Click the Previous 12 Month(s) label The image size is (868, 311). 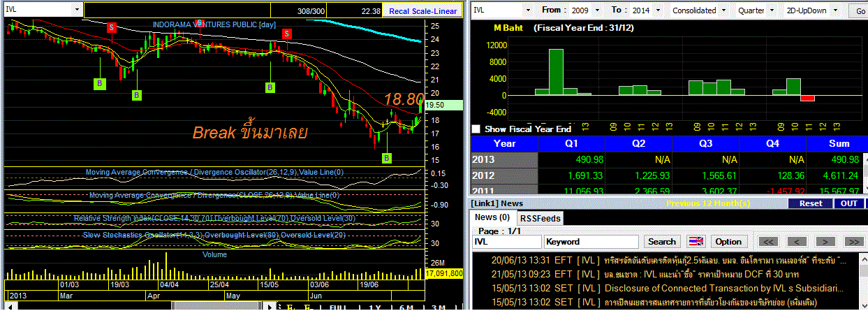click(x=708, y=203)
